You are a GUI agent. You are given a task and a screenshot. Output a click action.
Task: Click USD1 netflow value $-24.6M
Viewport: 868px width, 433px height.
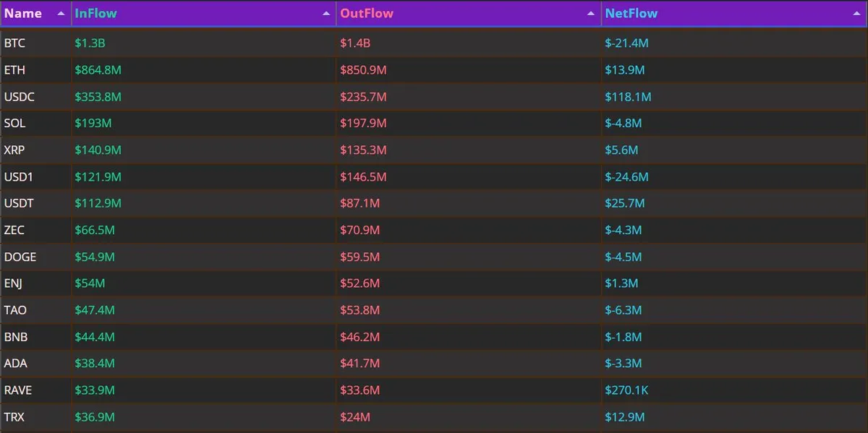pos(627,177)
